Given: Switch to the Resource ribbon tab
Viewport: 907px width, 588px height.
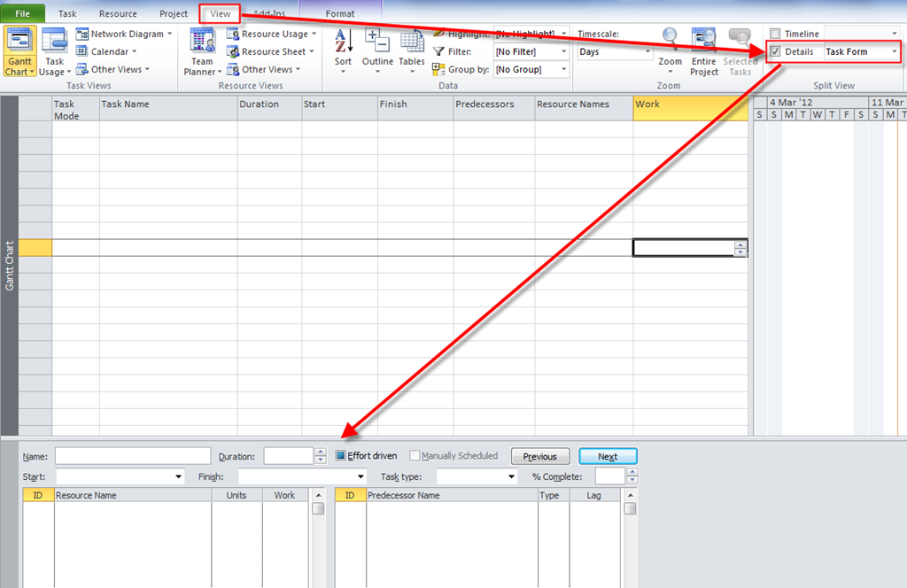Looking at the screenshot, I should click(x=118, y=14).
